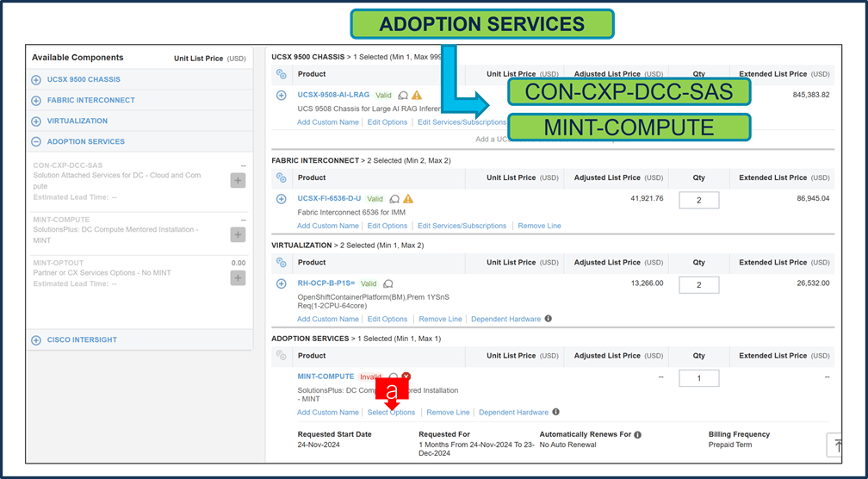This screenshot has width=868, height=479.
Task: Click the Valid badge on RH-OCP-B-P1S=
Action: click(369, 283)
